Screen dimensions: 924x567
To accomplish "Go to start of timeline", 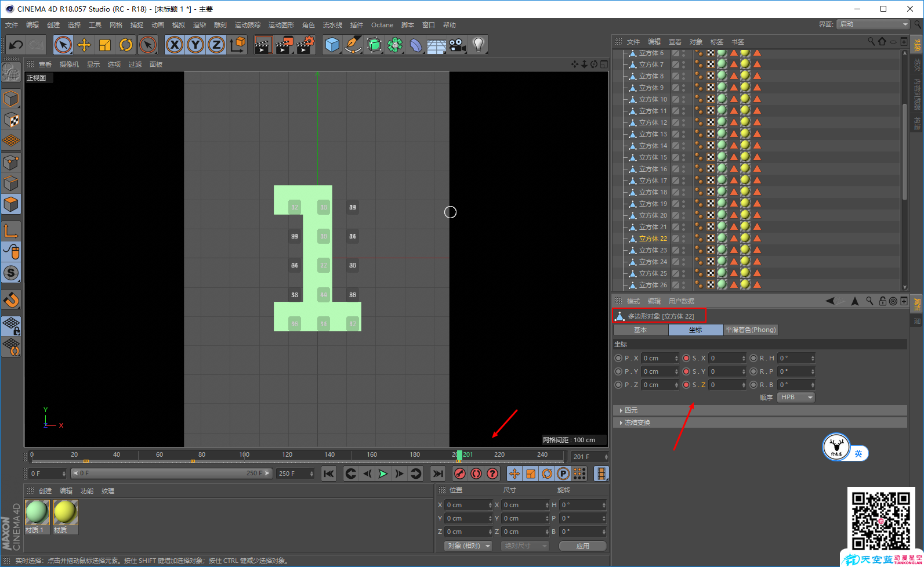I will coord(329,474).
